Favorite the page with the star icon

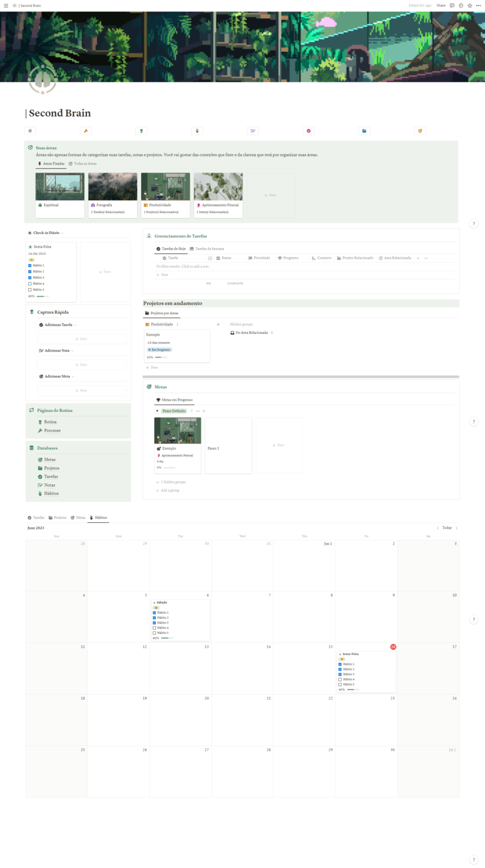coord(470,6)
